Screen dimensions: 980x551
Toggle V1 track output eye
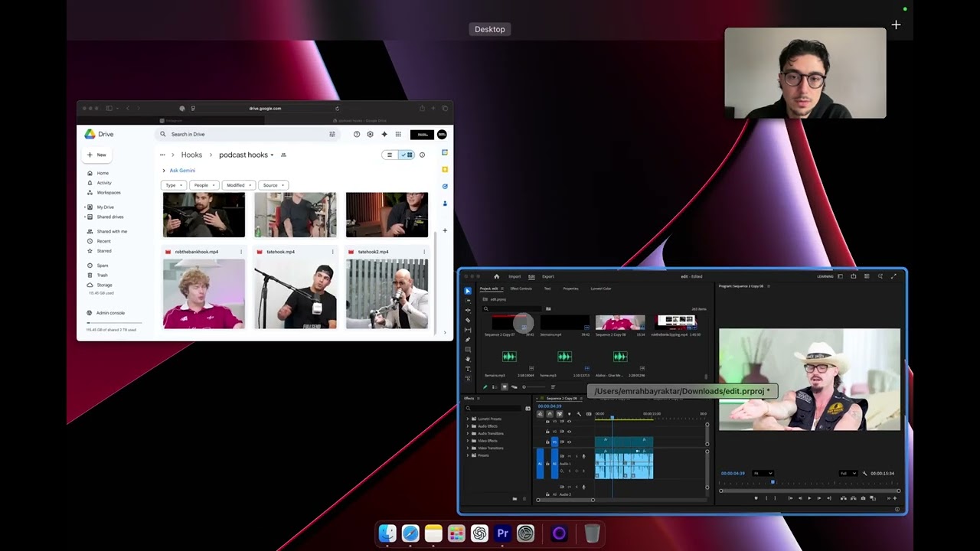click(x=569, y=442)
